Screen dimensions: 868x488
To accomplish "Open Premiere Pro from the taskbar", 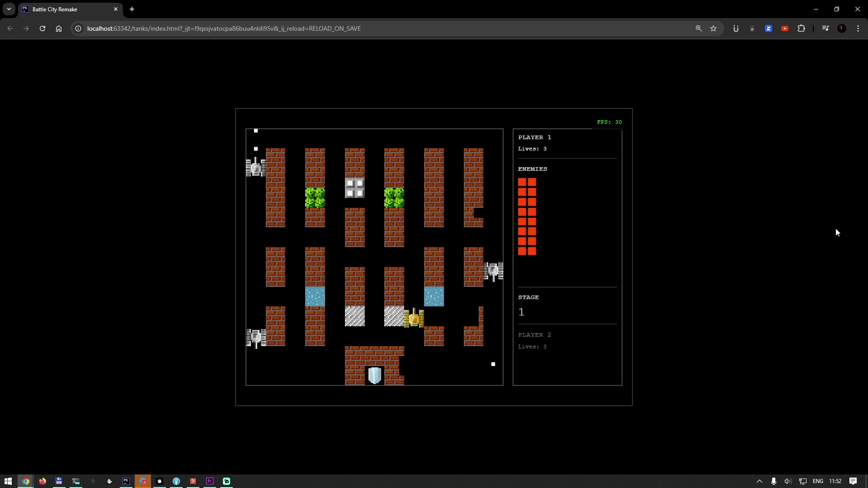I will coord(209,481).
